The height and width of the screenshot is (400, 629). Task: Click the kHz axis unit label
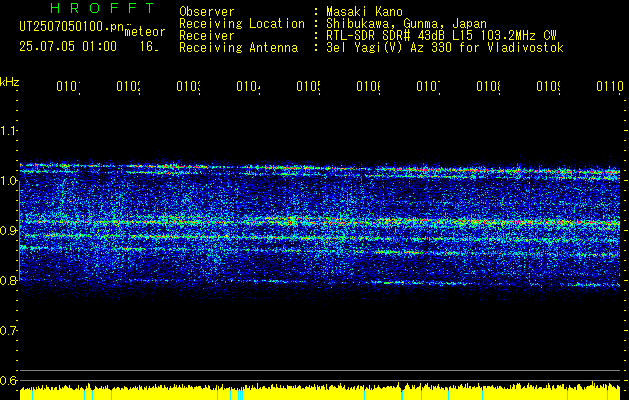coord(9,82)
